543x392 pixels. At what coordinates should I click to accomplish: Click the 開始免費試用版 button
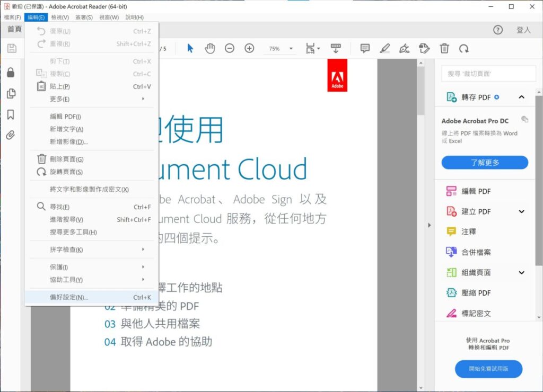[488, 369]
